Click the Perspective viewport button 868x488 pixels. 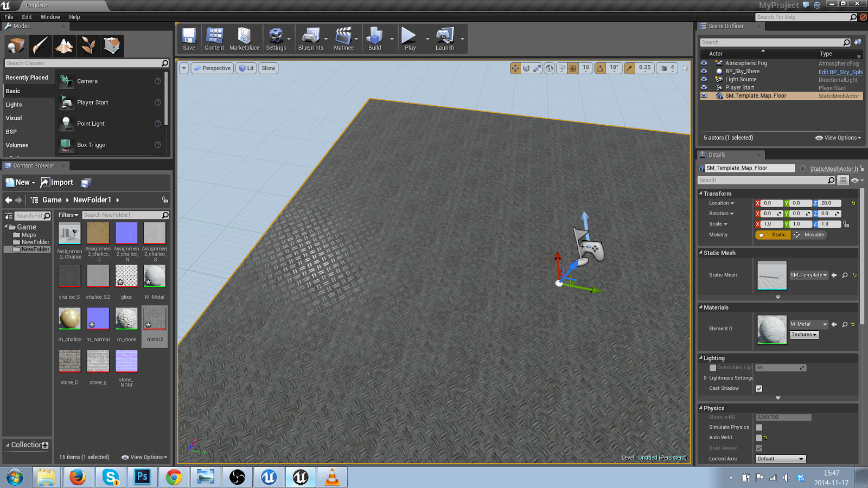pyautogui.click(x=212, y=68)
